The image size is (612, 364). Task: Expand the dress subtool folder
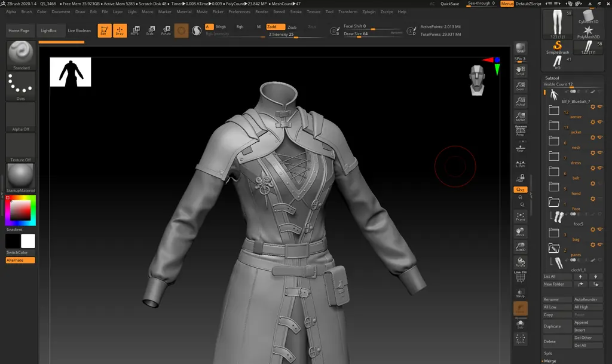[x=554, y=156]
